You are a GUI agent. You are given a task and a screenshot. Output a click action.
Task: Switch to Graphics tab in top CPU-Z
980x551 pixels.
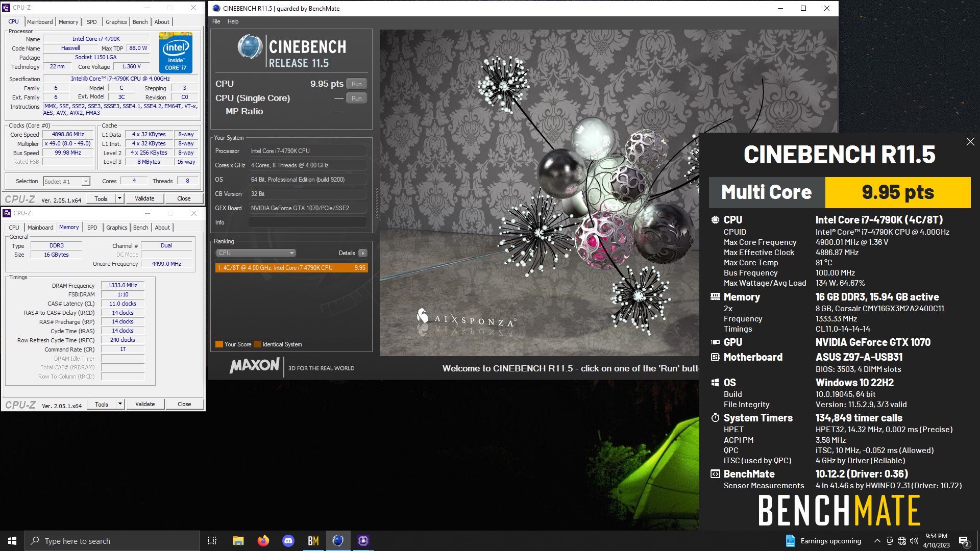116,22
